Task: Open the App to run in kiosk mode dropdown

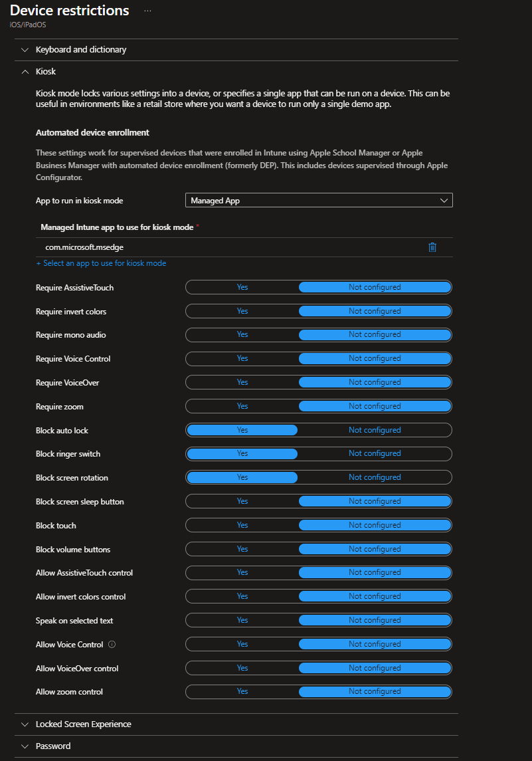Action: pyautogui.click(x=319, y=200)
